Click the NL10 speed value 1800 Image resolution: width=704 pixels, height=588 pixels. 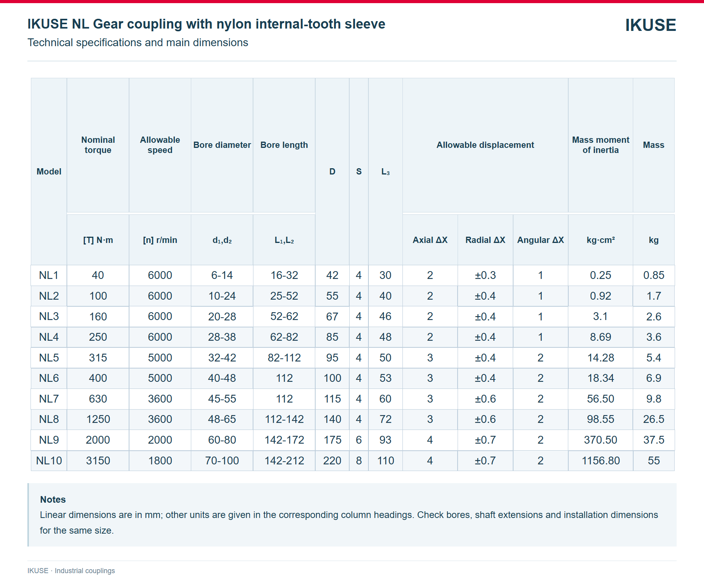(x=160, y=460)
